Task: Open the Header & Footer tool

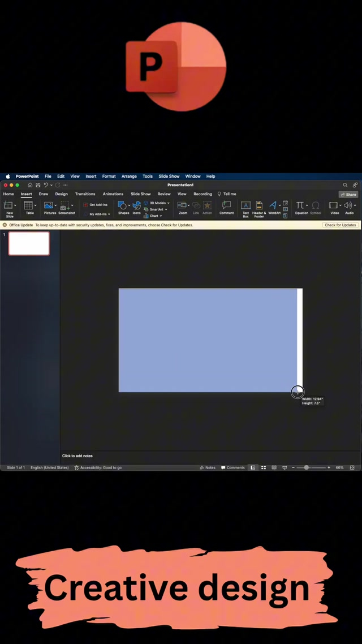Action: click(x=258, y=206)
